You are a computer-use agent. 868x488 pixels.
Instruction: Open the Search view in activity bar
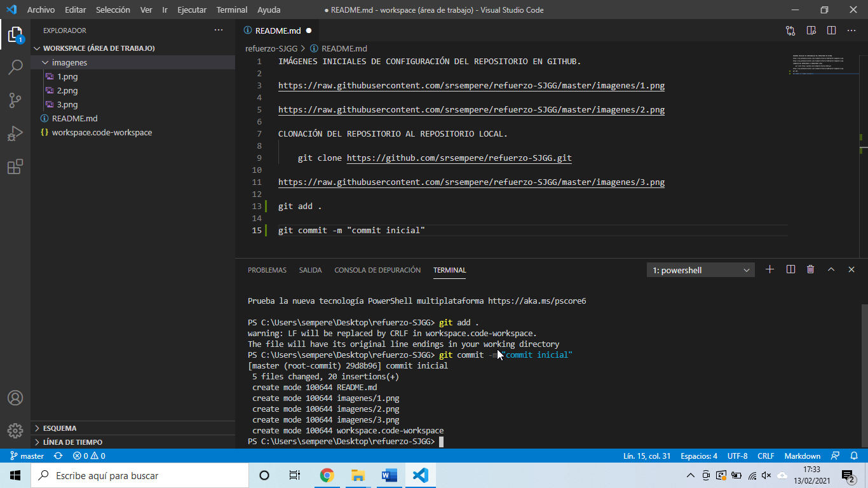pyautogui.click(x=15, y=67)
